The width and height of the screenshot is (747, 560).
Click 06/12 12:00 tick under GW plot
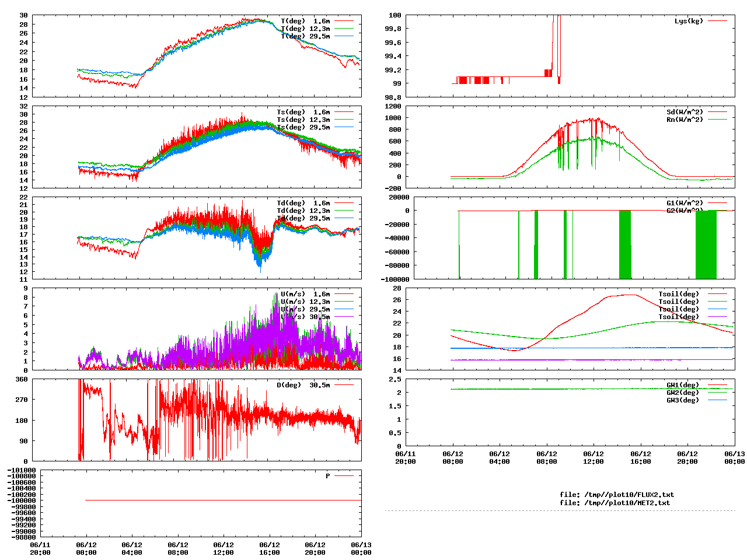coord(594,457)
